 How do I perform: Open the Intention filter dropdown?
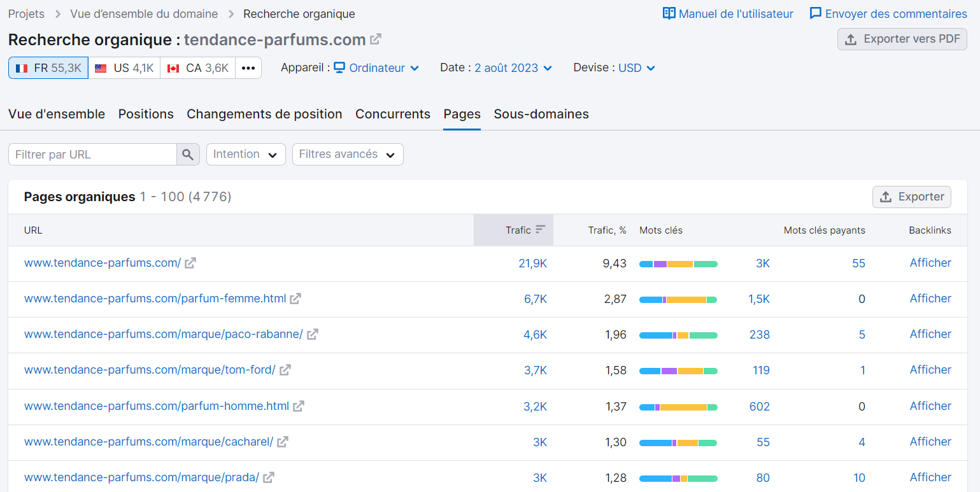click(x=246, y=154)
